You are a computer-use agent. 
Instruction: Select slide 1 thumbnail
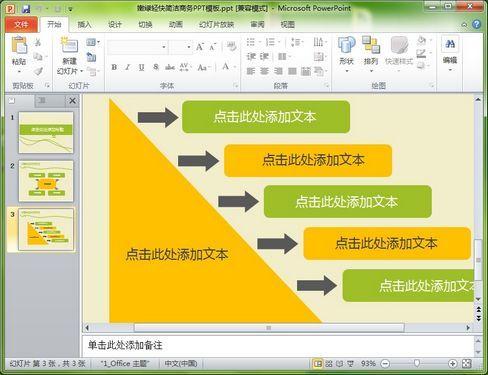click(46, 132)
